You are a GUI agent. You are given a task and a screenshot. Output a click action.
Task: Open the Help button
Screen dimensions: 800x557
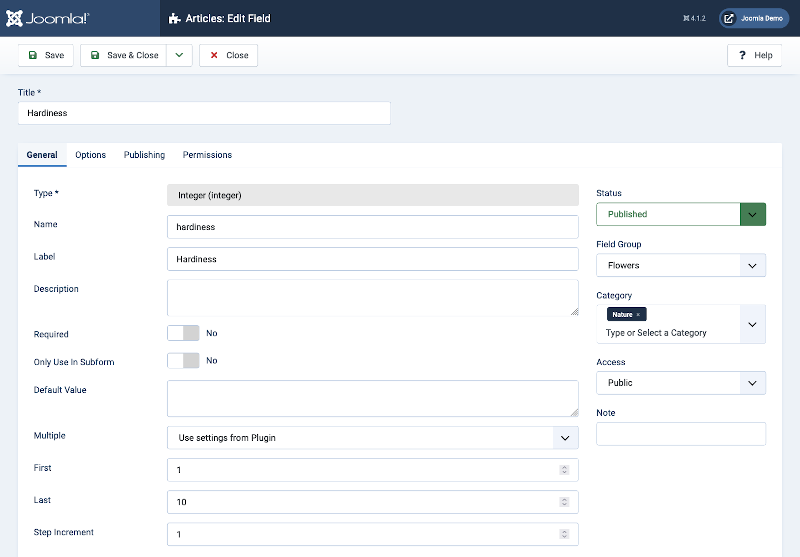click(755, 55)
